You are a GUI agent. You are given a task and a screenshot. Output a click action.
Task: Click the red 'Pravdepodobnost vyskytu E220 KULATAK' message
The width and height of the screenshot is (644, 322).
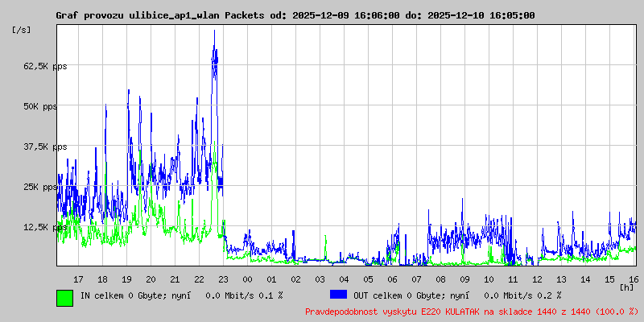pos(473,312)
